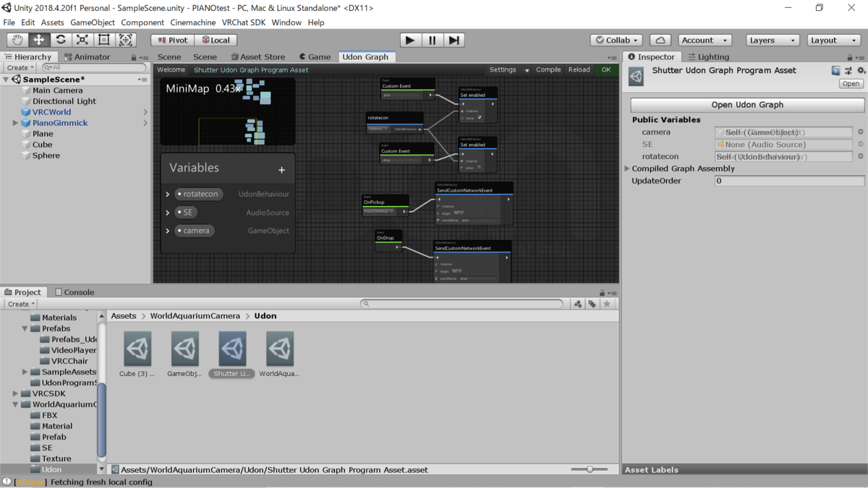Viewport: 868px width, 488px height.
Task: Click Search by Label icon in Project
Action: (592, 304)
